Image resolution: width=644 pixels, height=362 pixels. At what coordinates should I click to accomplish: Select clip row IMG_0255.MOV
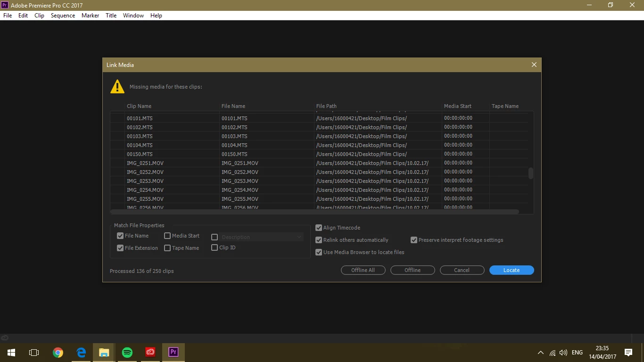pos(319,199)
